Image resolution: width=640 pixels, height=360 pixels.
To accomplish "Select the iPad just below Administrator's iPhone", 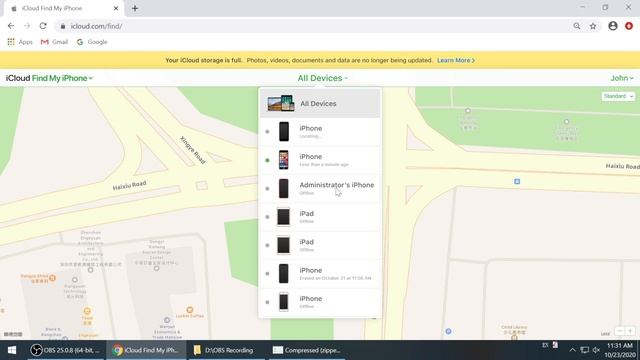I will (x=320, y=217).
